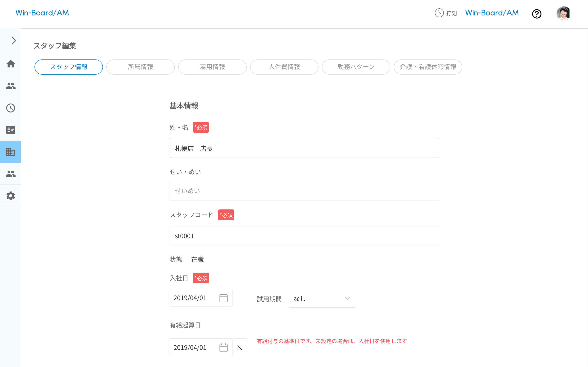Open help via the question mark icon
Image resolution: width=588 pixels, height=367 pixels.
pos(536,14)
